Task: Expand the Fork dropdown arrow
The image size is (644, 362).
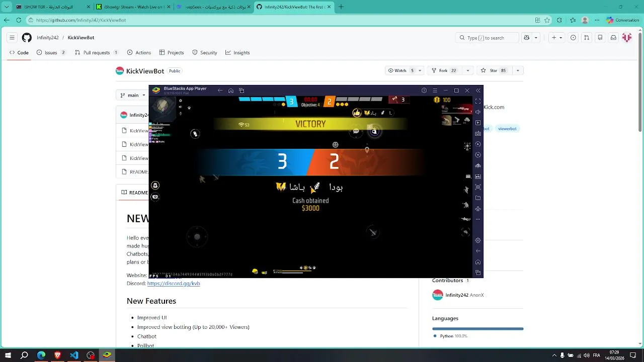Action: (x=468, y=71)
